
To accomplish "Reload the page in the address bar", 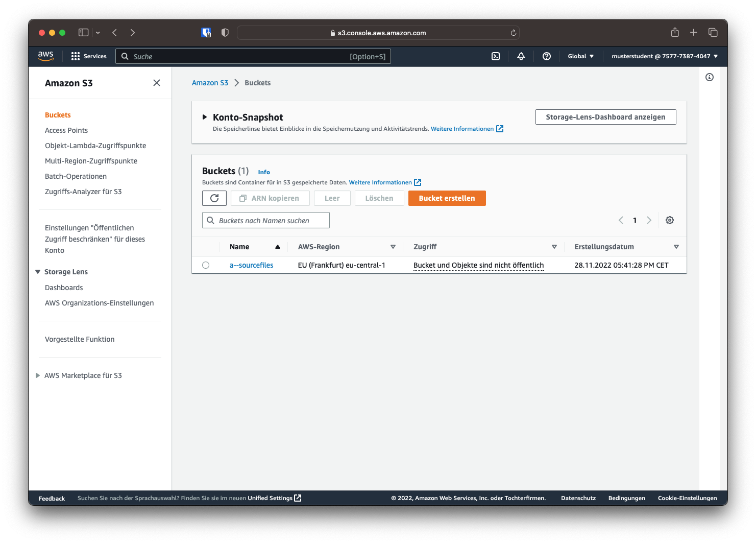I will pyautogui.click(x=514, y=33).
